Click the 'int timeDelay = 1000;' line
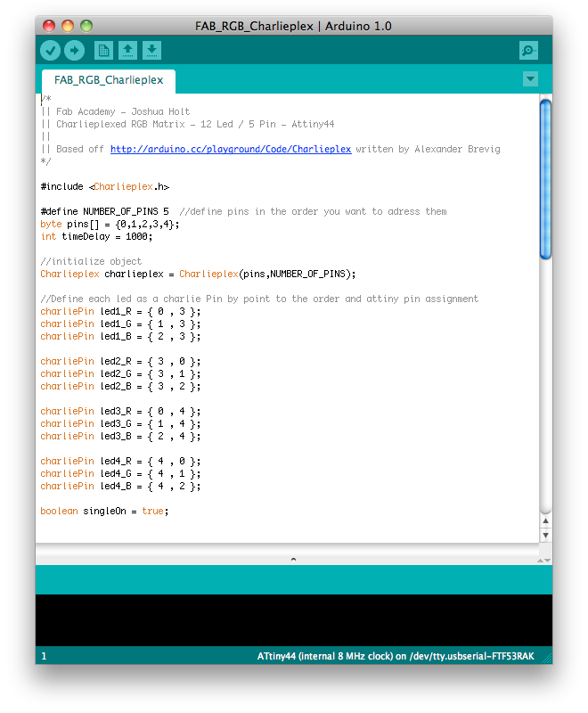Image resolution: width=588 pixels, height=713 pixels. pyautogui.click(x=96, y=236)
